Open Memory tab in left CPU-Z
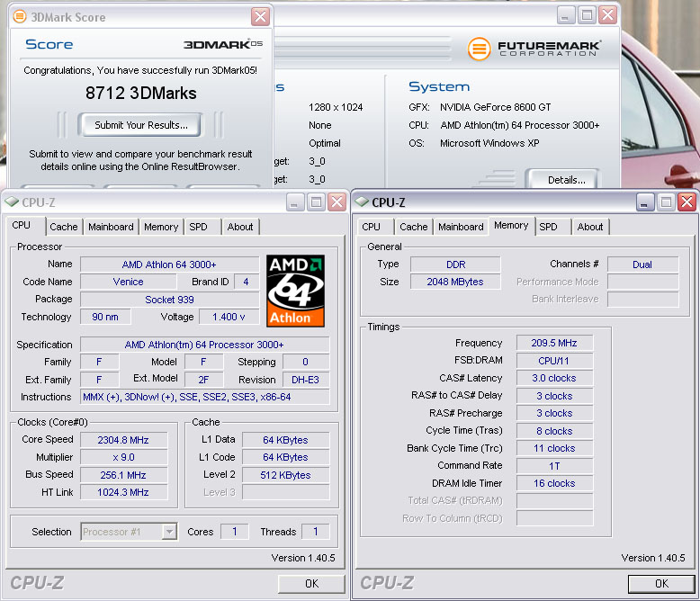Viewport: 700px width, 601px height. click(x=161, y=227)
